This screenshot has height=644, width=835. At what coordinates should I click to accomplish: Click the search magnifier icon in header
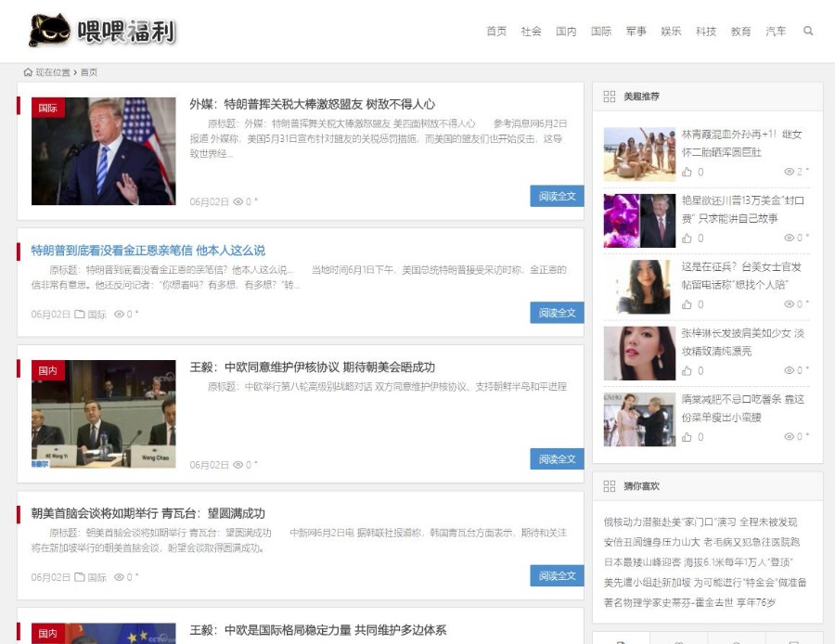pos(808,31)
